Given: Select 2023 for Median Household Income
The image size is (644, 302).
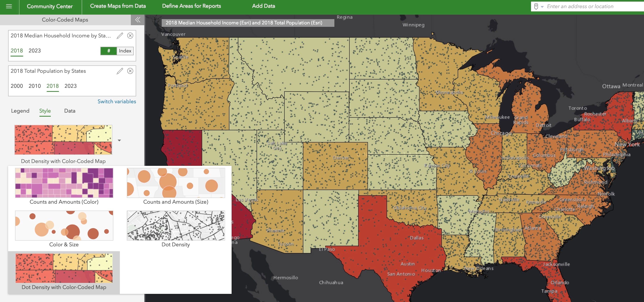Looking at the screenshot, I should pos(35,50).
